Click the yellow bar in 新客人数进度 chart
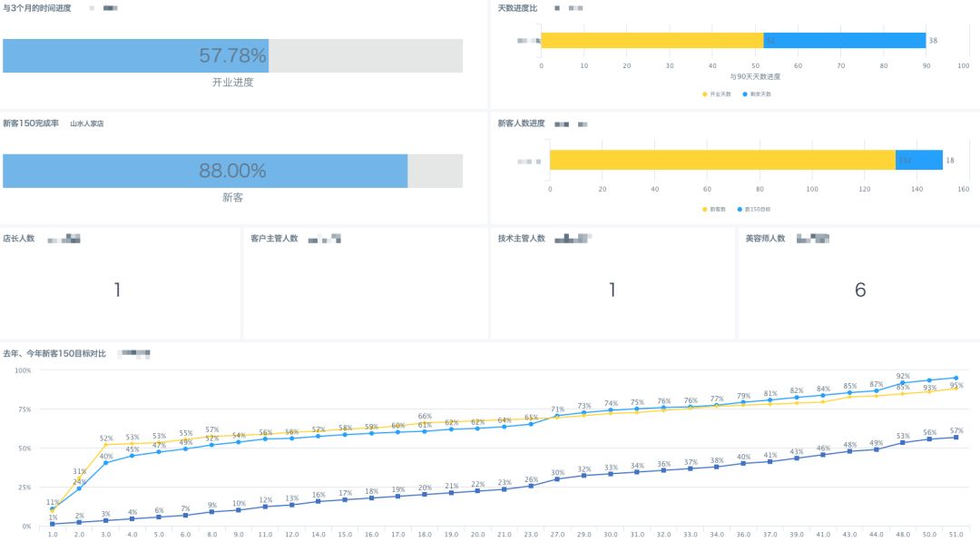 pyautogui.click(x=721, y=160)
